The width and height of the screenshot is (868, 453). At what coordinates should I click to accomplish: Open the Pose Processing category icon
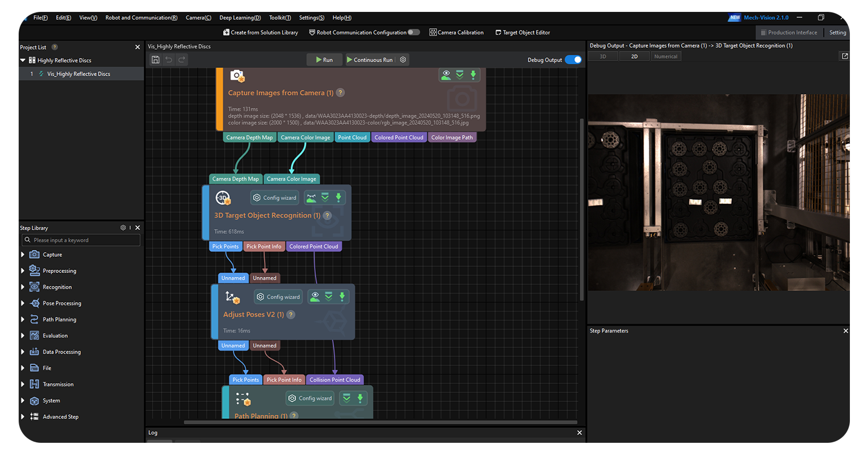pyautogui.click(x=35, y=303)
